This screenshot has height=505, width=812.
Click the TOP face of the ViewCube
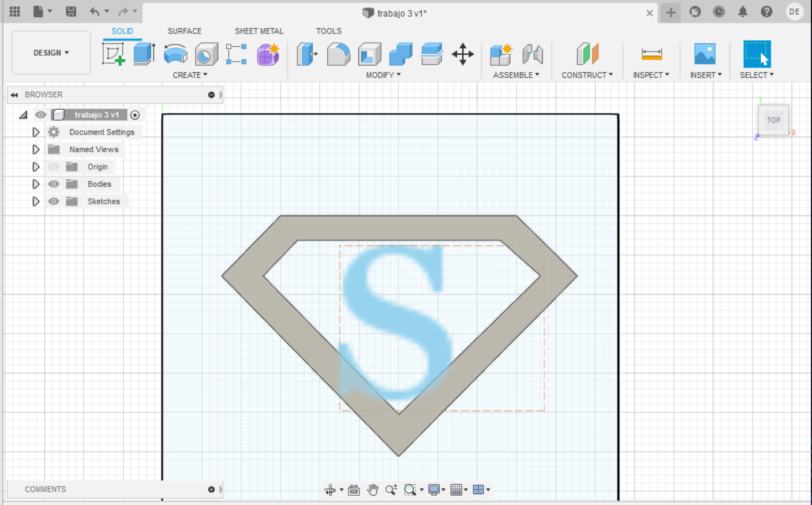click(773, 120)
